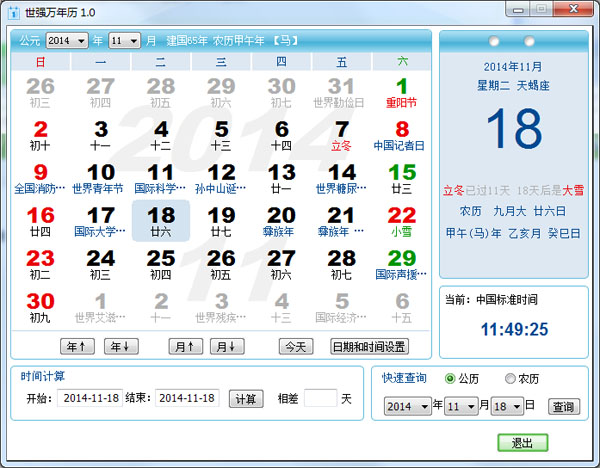
Task: Exit the app via green 退出 button
Action: [x=522, y=443]
